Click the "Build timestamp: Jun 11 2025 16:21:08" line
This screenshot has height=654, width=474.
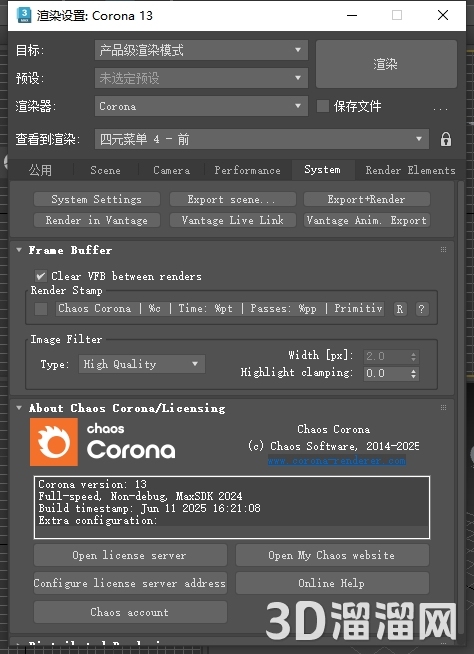point(149,508)
